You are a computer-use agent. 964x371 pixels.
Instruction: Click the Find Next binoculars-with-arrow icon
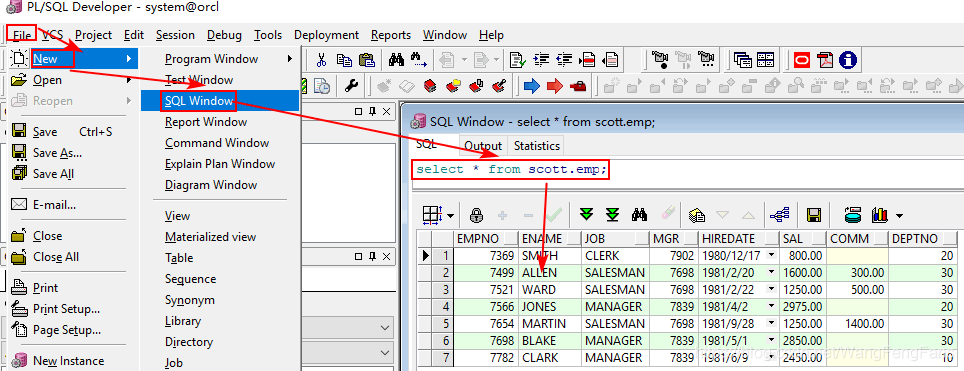(418, 59)
